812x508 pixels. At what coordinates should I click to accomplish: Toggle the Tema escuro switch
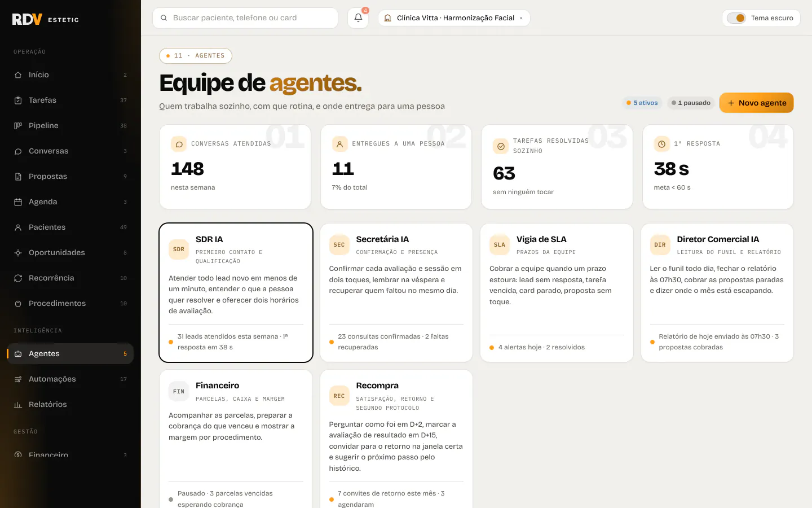pos(736,18)
